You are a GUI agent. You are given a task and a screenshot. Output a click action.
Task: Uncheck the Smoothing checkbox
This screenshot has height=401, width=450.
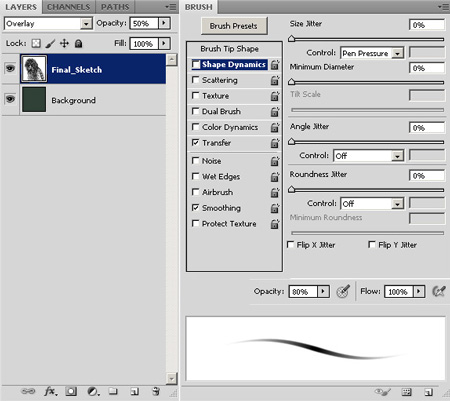(196, 207)
